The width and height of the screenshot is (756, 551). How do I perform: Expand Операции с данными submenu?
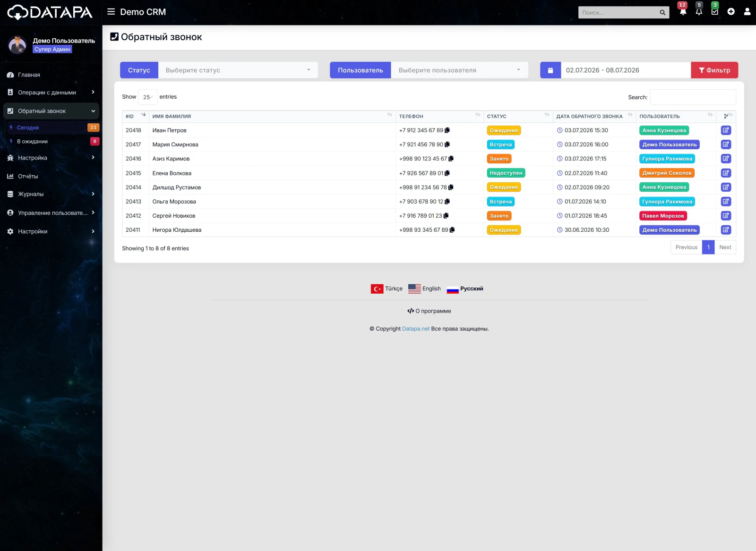[x=51, y=93]
